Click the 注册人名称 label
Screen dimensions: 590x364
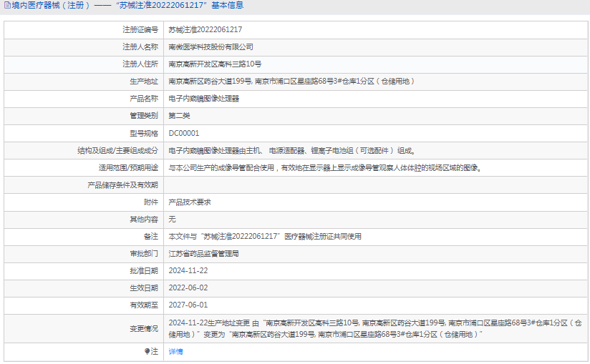[x=140, y=47]
